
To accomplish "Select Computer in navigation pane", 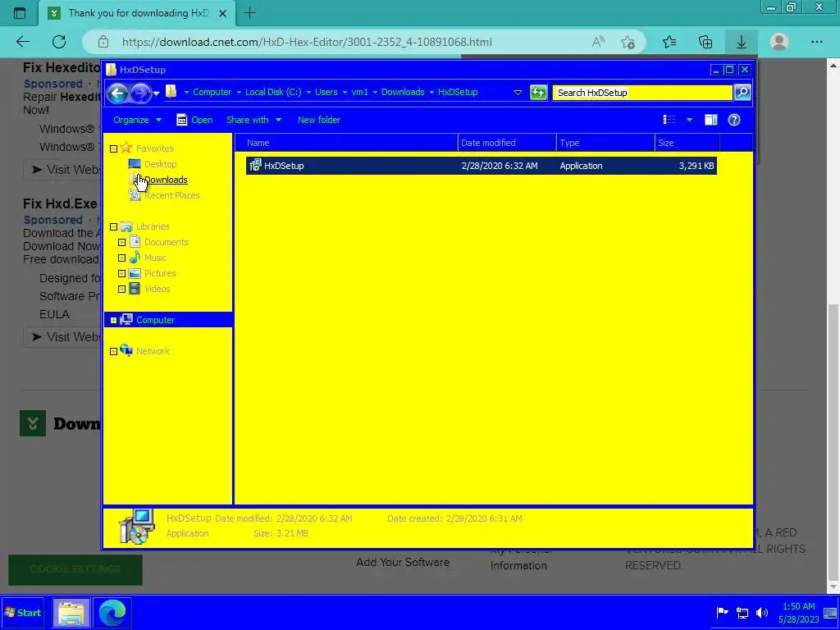I will [155, 320].
